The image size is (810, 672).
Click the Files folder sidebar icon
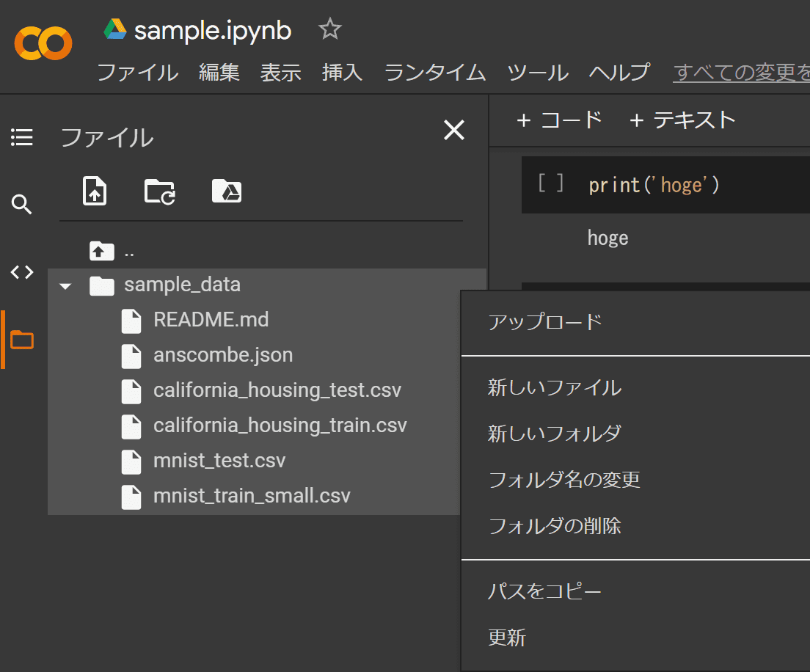tap(22, 340)
